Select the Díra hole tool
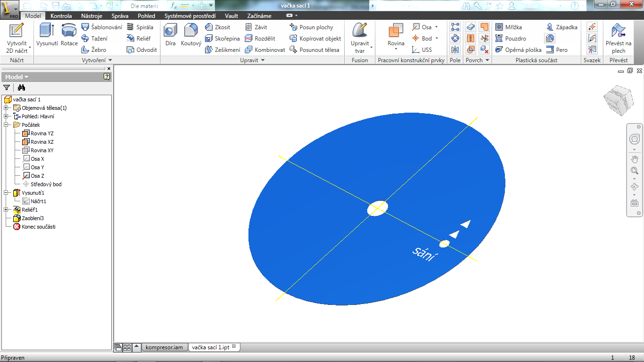The width and height of the screenshot is (644, 362). click(170, 35)
